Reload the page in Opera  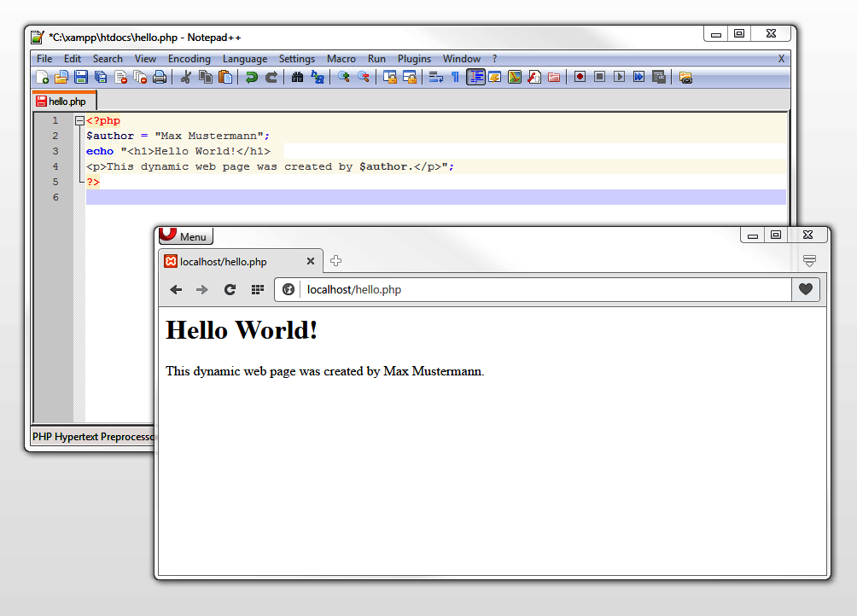[230, 290]
